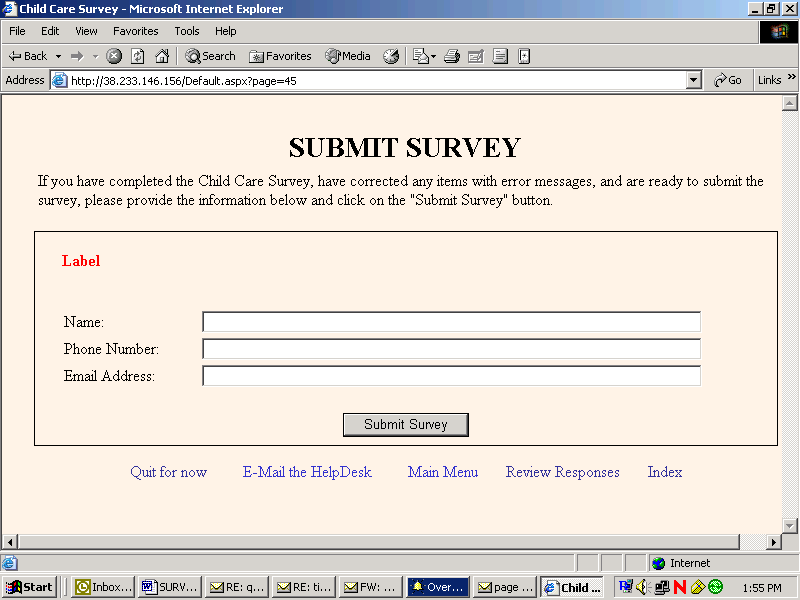This screenshot has height=600, width=800.
Task: Stop page loading with the Stop icon
Action: pyautogui.click(x=114, y=56)
